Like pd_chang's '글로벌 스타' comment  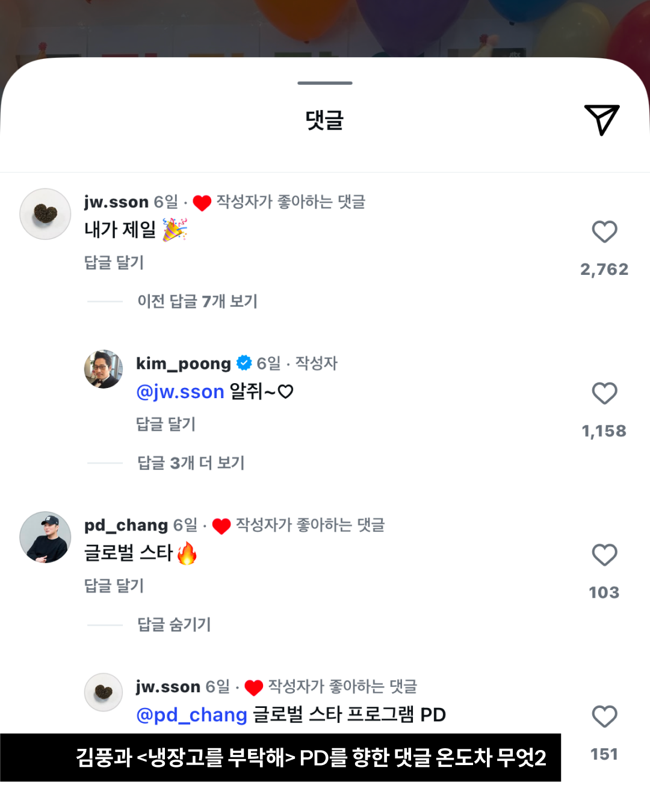pyautogui.click(x=604, y=555)
